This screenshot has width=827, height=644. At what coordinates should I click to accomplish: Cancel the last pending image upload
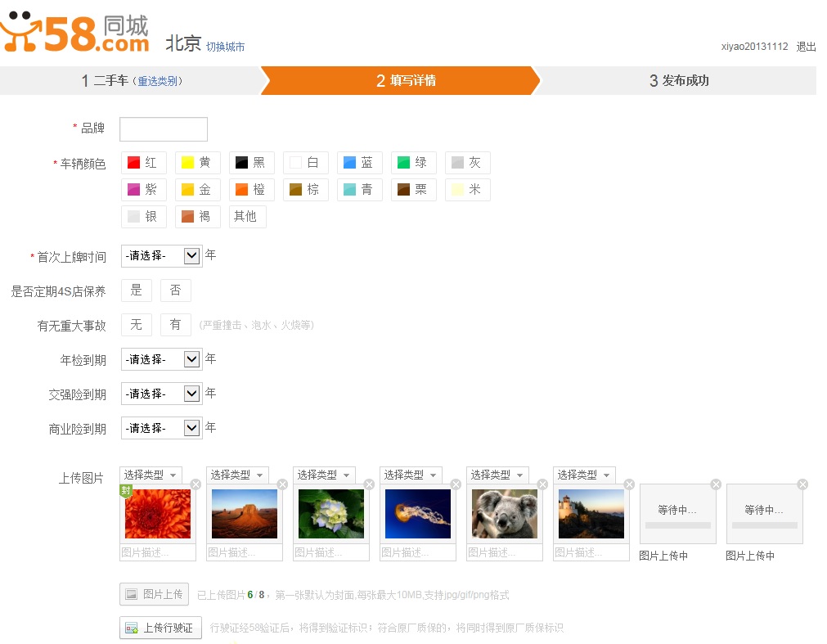pos(802,484)
